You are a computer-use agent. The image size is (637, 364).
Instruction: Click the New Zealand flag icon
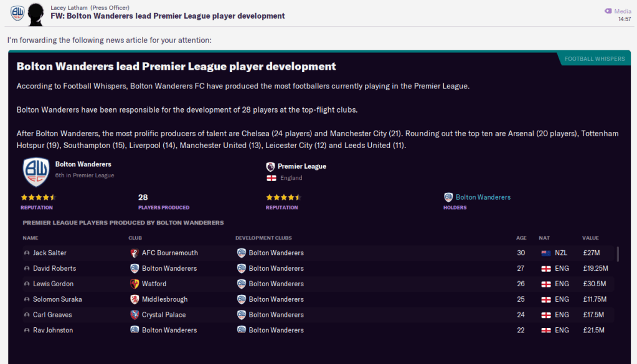546,253
